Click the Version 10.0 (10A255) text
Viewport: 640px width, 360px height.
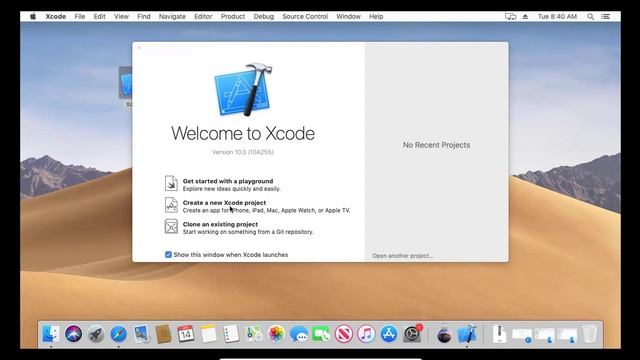(243, 152)
